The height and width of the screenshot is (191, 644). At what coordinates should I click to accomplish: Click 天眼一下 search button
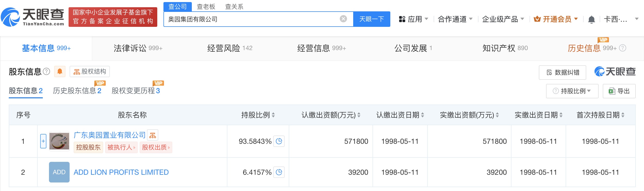click(x=371, y=19)
